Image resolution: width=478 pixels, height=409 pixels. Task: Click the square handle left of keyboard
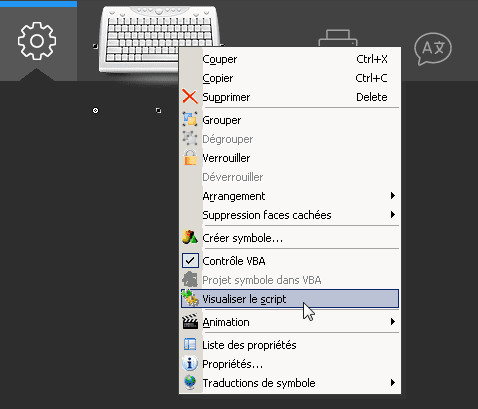click(95, 46)
